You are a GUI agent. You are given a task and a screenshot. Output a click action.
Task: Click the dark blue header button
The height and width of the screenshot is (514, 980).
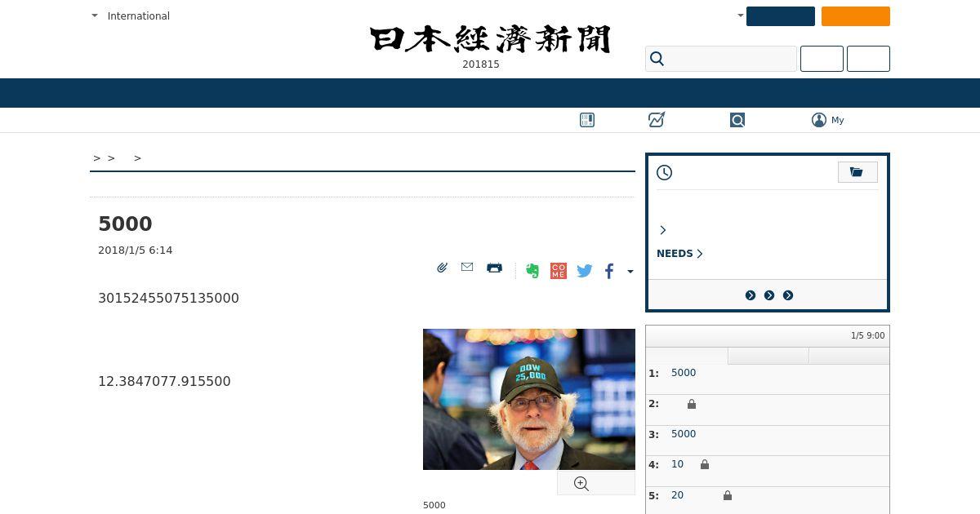point(781,16)
